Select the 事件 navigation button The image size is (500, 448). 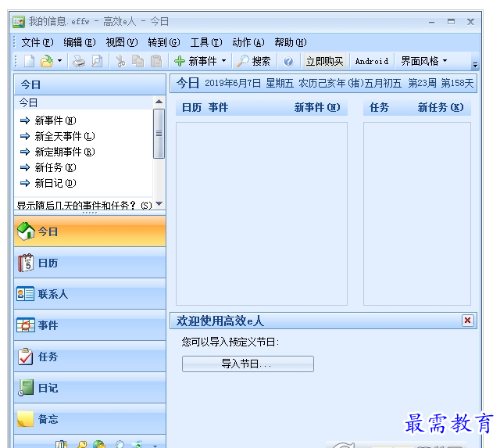pyautogui.click(x=90, y=325)
